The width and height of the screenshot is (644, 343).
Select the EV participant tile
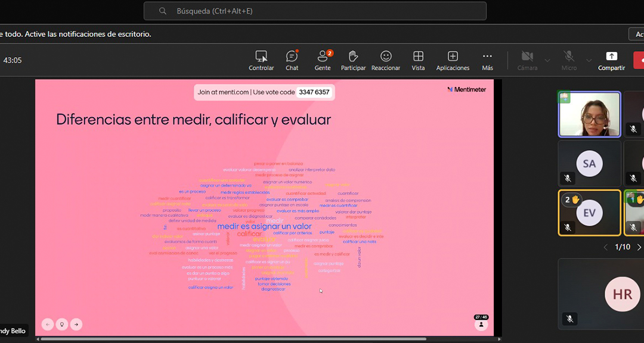(589, 213)
